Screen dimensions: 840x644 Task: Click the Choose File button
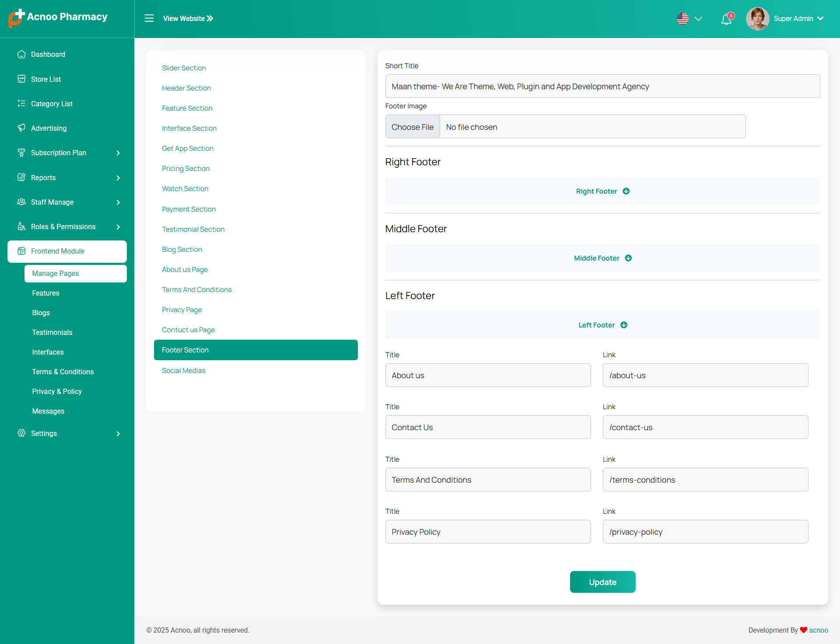click(x=412, y=127)
